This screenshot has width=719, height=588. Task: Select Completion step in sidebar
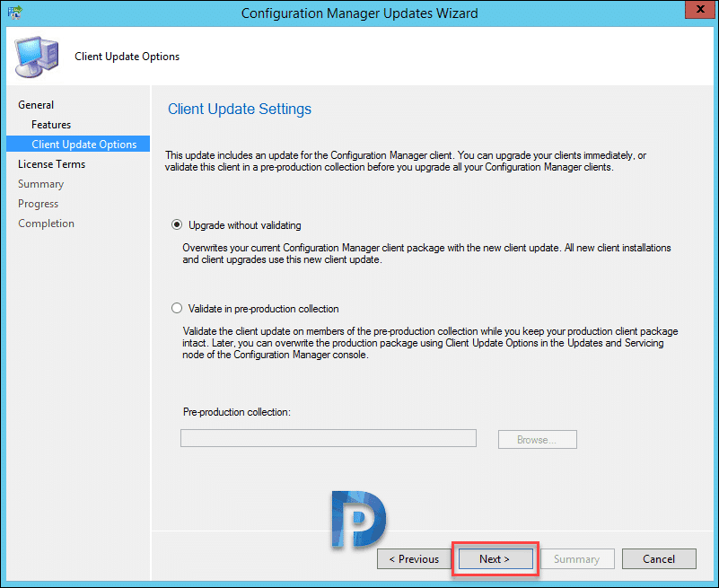[x=46, y=223]
